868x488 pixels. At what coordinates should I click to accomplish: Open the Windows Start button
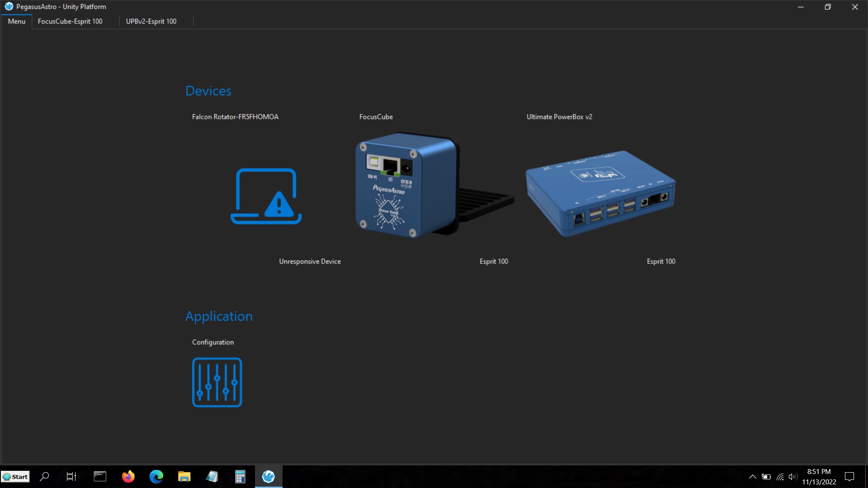click(x=15, y=477)
